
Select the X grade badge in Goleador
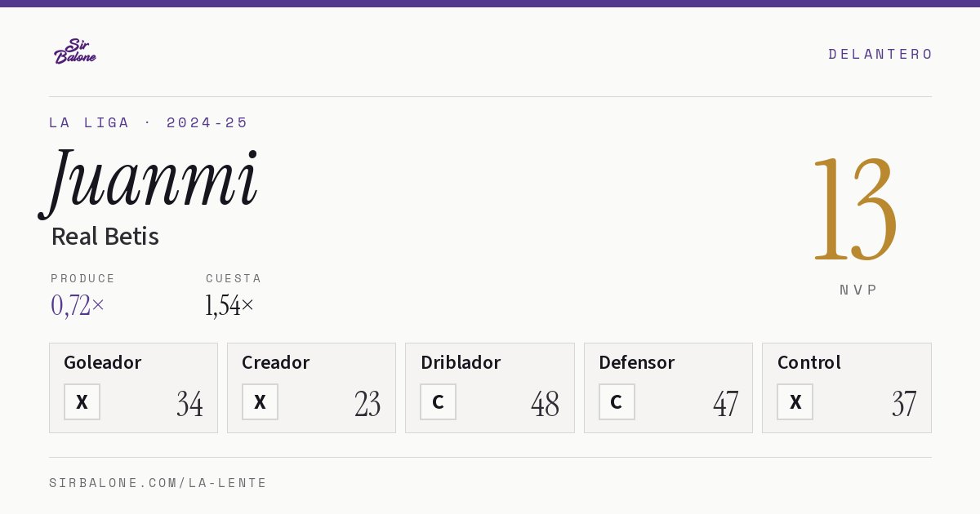click(x=82, y=402)
